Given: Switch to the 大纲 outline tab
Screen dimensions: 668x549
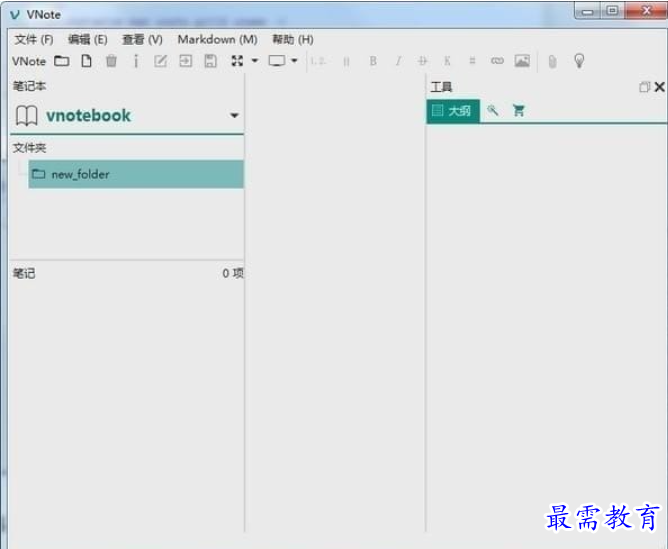Looking at the screenshot, I should click(x=453, y=111).
